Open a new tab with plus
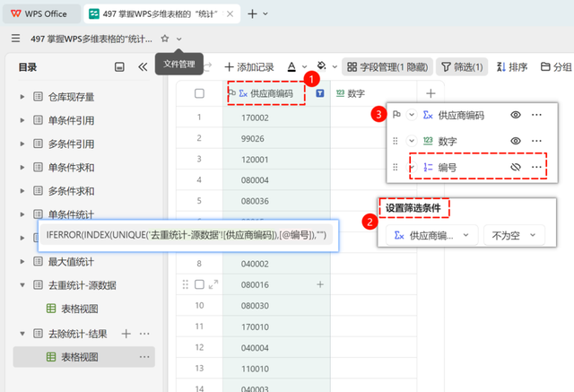 (252, 14)
